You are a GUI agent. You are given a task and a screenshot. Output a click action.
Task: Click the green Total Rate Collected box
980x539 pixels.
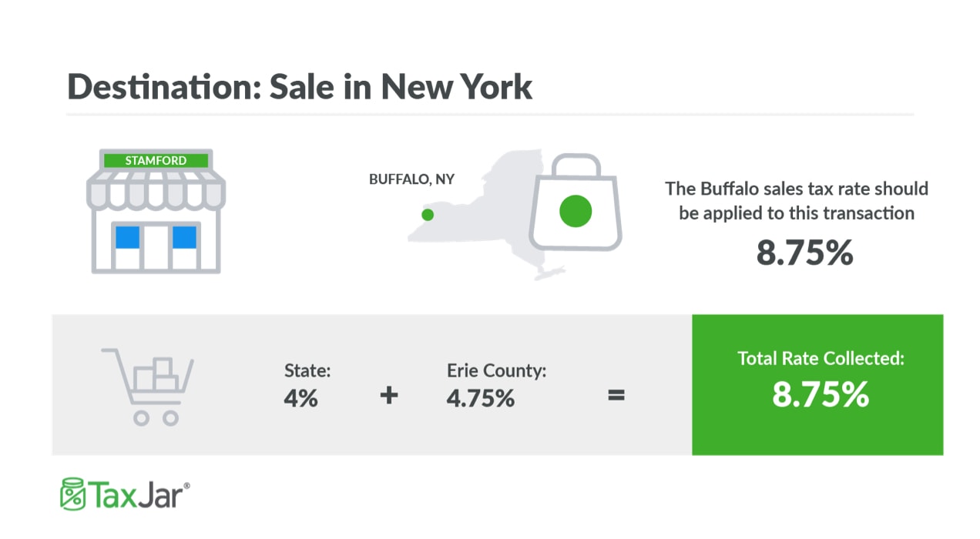(817, 384)
